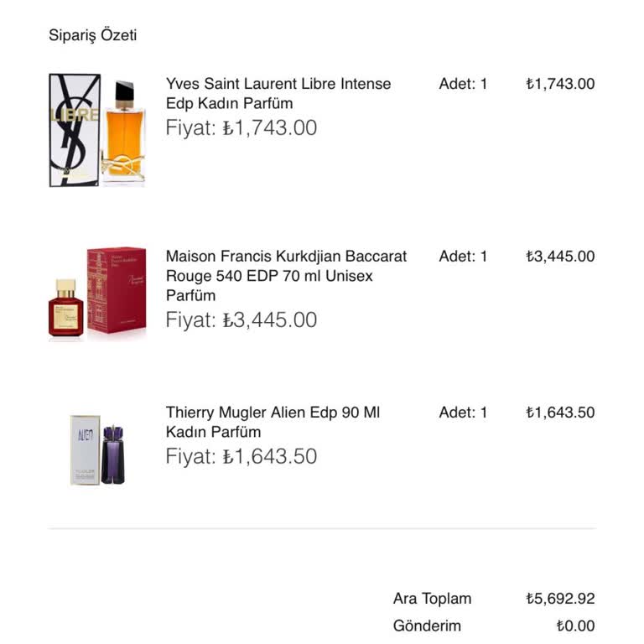
Task: Click the Adet: 1 quantity for Libre Intense
Action: [x=463, y=84]
